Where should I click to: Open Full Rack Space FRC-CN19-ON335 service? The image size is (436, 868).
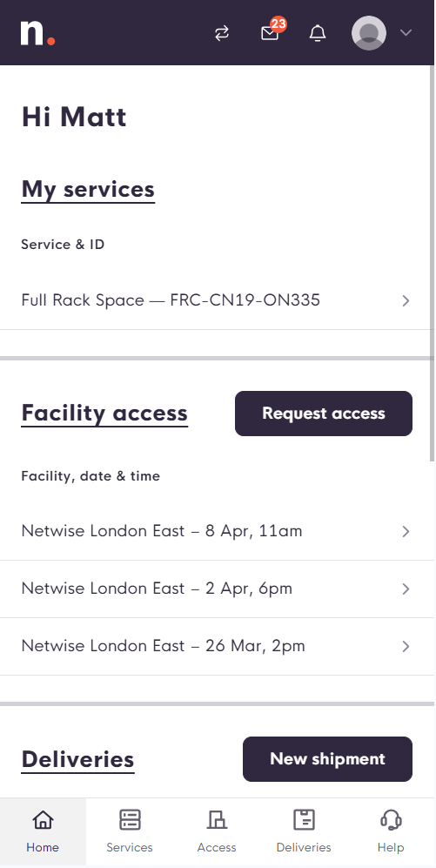pos(217,300)
